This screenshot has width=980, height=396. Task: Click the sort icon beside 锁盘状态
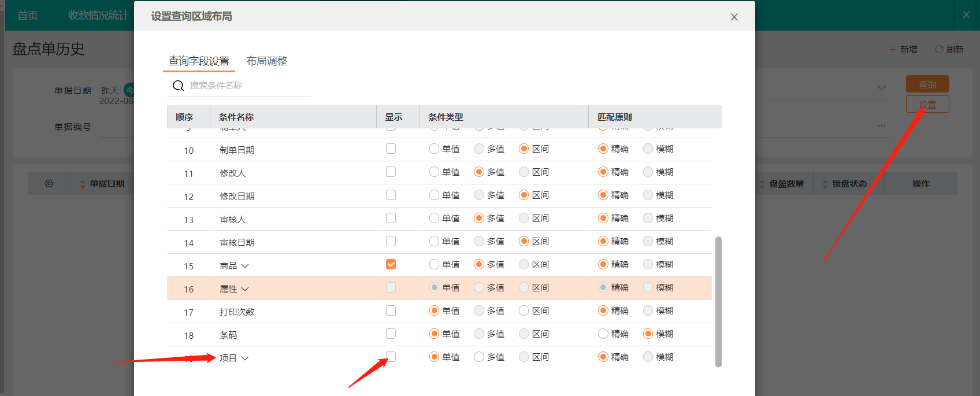pyautogui.click(x=825, y=184)
